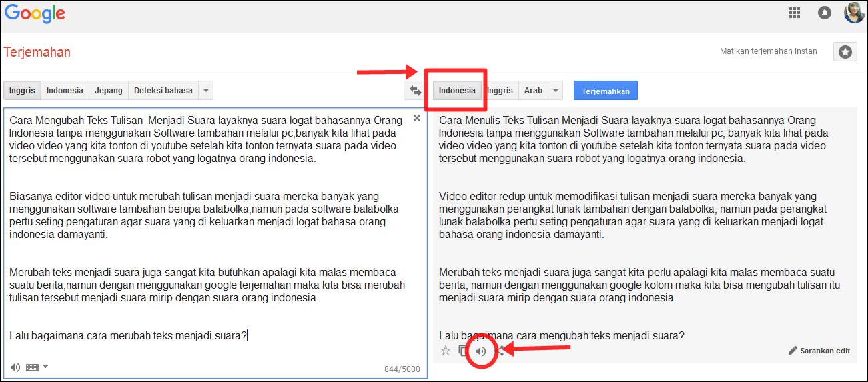Viewport: 868px width, 382px height.
Task: Go to Google via the logo
Action: click(35, 14)
